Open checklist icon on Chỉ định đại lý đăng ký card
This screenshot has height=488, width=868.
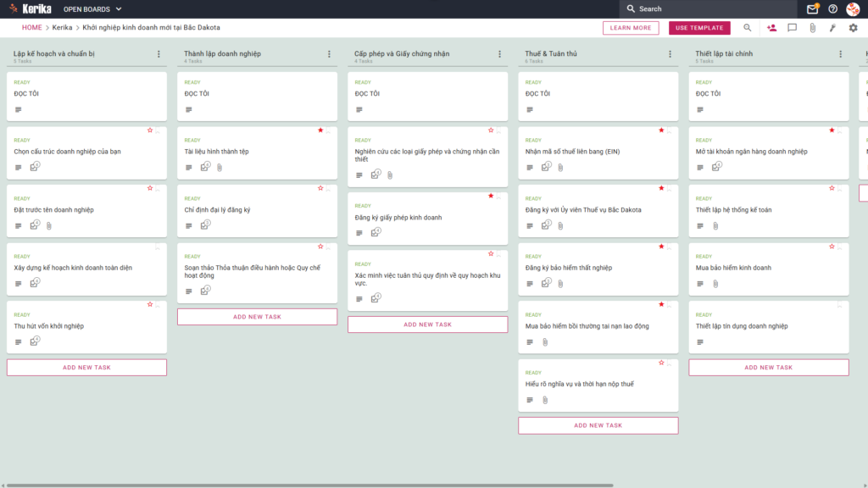pos(205,225)
